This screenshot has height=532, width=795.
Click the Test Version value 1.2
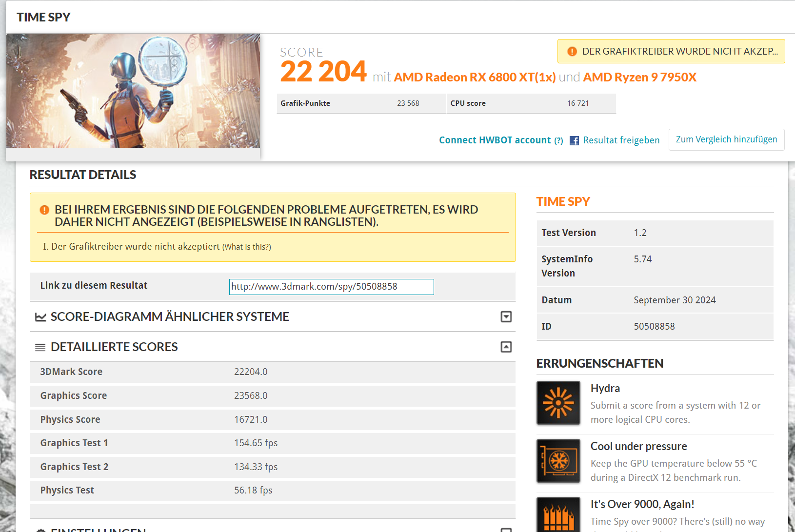click(x=640, y=233)
